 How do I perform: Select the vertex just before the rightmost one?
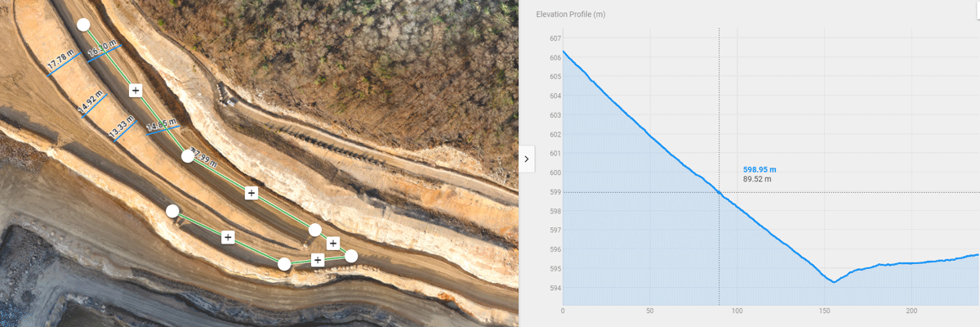pos(314,230)
